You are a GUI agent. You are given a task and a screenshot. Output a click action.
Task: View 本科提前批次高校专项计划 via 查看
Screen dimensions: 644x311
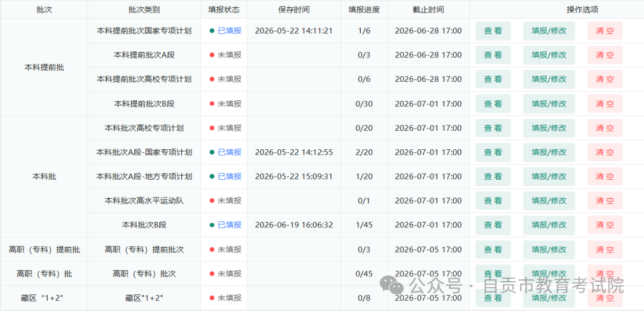pos(493,79)
